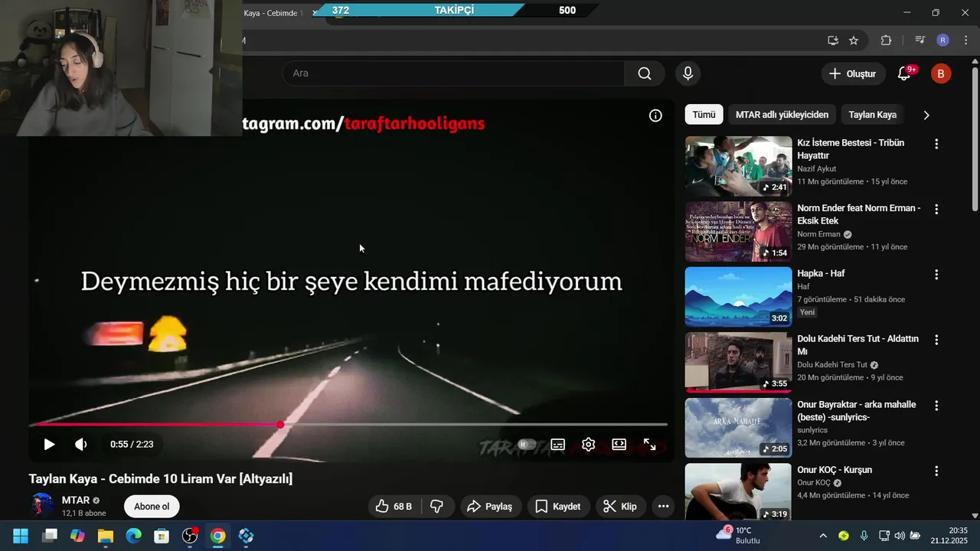Subscribe with Abone ol button

[x=152, y=507]
